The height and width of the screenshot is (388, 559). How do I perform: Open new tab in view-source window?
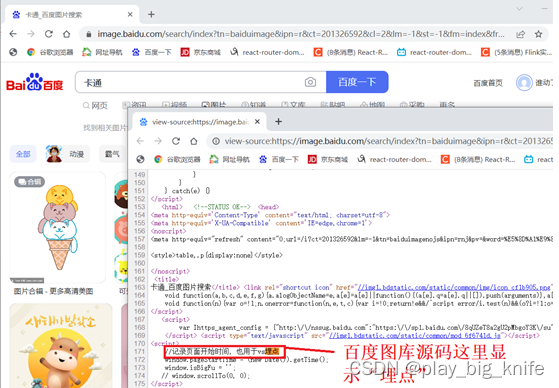(x=278, y=122)
